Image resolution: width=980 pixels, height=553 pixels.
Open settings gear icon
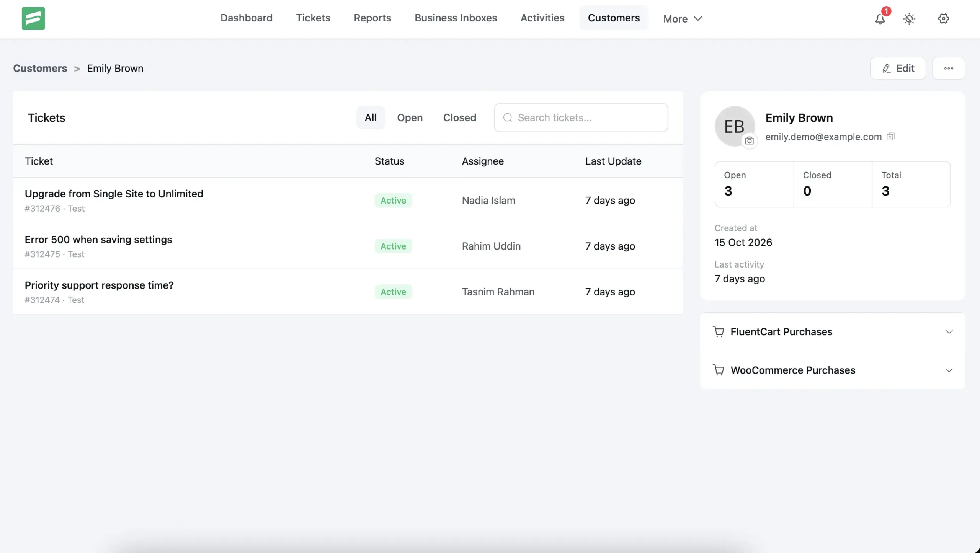point(944,18)
